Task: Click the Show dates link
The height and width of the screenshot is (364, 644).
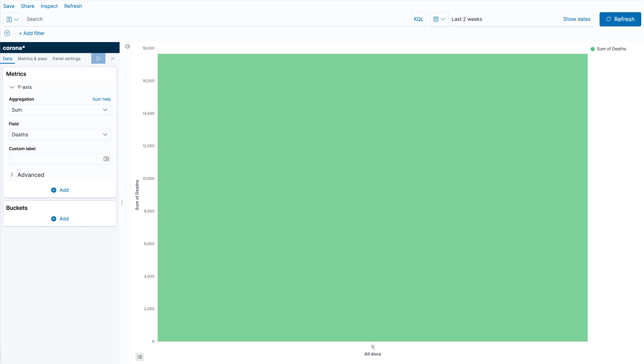Action: click(x=577, y=19)
